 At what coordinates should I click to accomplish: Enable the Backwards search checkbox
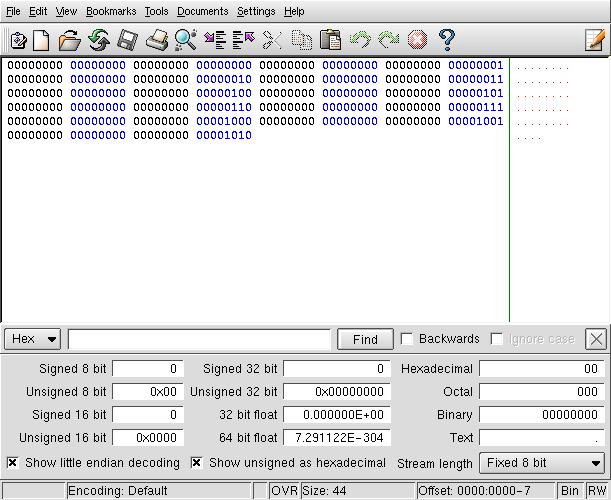(407, 339)
